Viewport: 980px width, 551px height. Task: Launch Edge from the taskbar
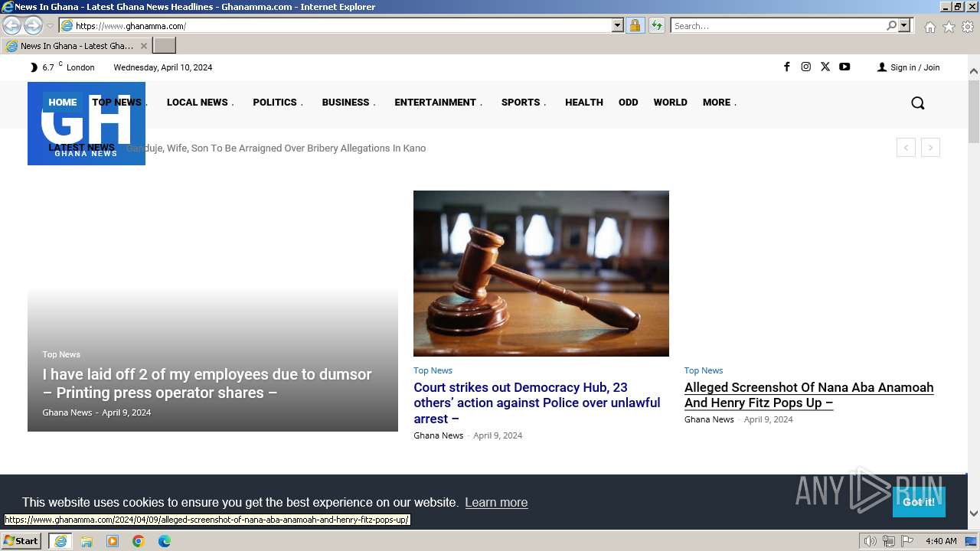[x=165, y=541]
